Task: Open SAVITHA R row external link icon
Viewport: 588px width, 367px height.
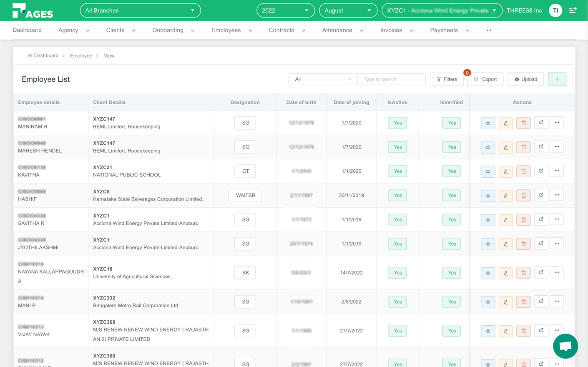Action: [541, 219]
